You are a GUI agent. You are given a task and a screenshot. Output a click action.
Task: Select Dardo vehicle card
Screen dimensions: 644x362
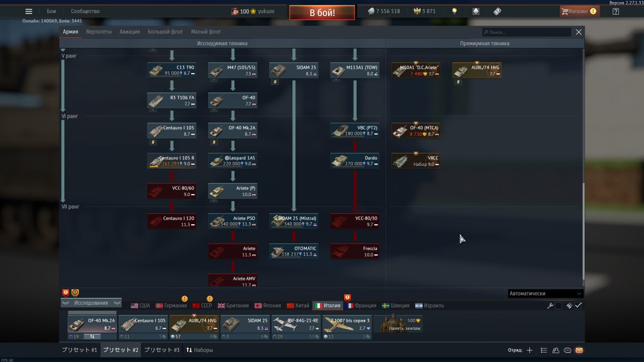point(355,161)
